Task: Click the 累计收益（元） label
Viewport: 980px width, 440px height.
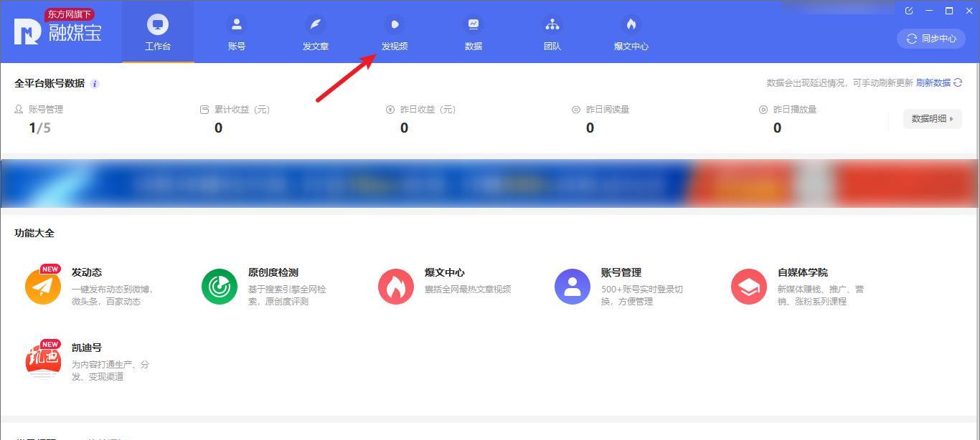Action: pyautogui.click(x=242, y=110)
